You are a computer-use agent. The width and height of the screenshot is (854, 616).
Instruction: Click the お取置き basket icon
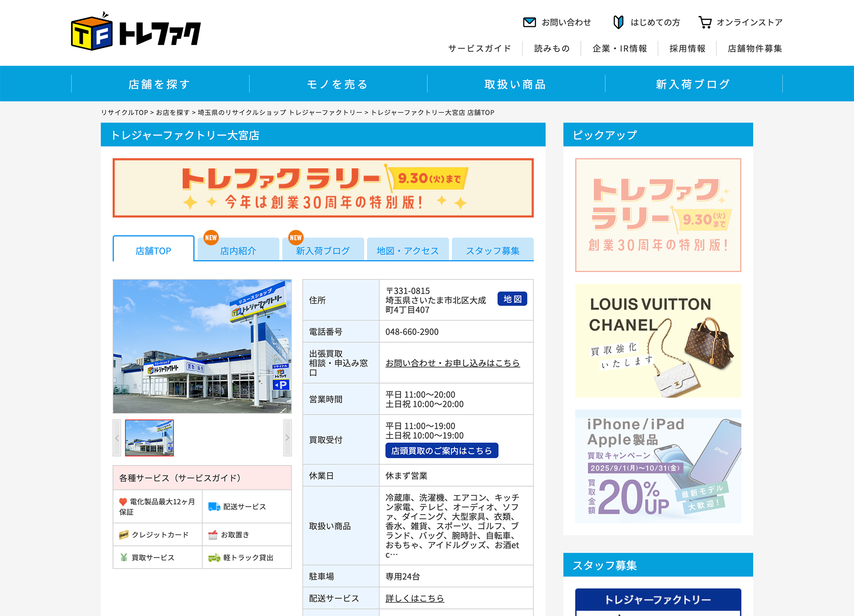213,535
